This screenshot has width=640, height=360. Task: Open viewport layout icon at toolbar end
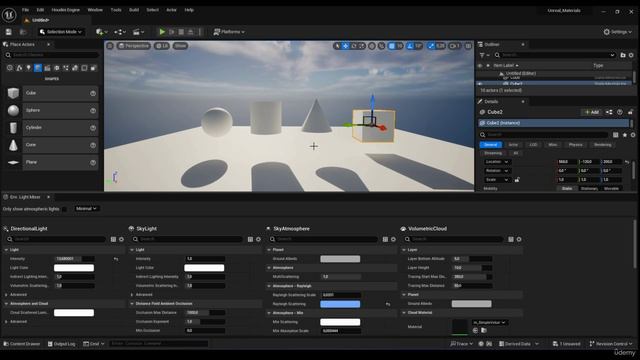(x=468, y=46)
